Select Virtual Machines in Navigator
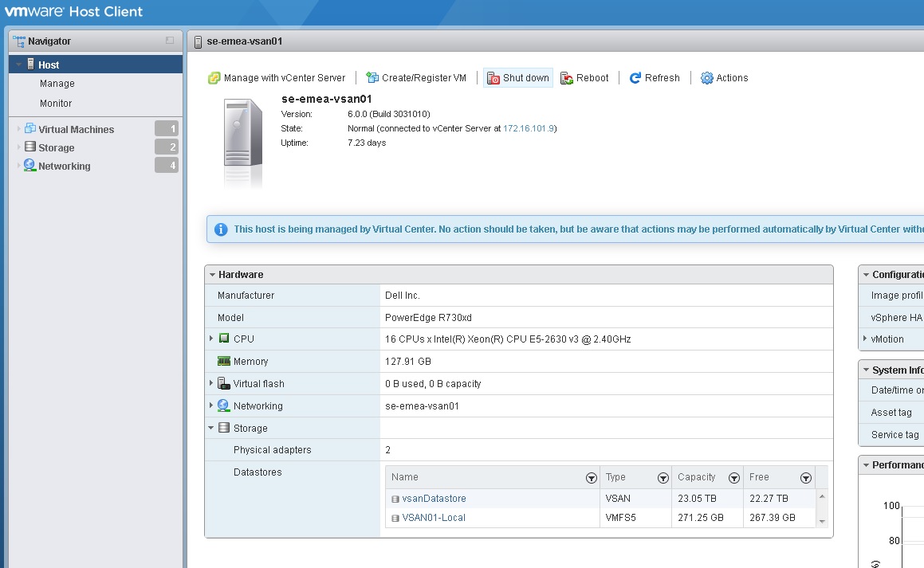924x568 pixels. click(x=76, y=130)
